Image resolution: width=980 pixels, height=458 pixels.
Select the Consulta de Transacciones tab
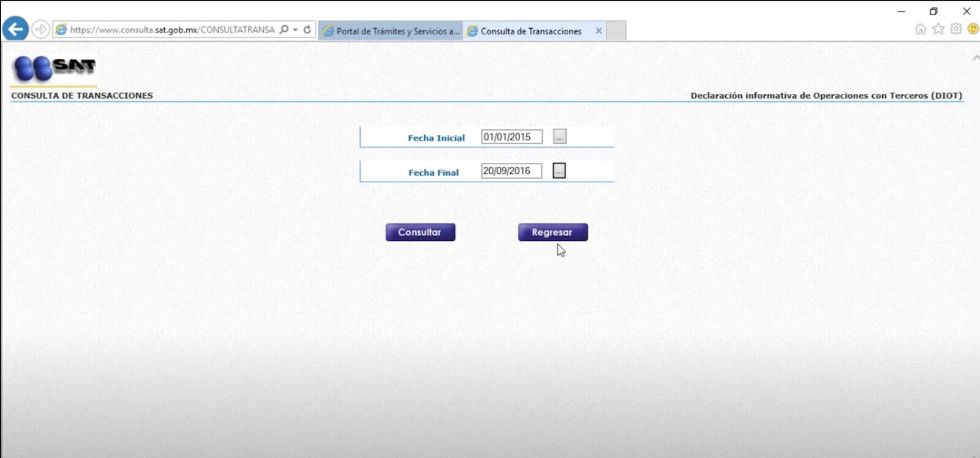tap(530, 31)
